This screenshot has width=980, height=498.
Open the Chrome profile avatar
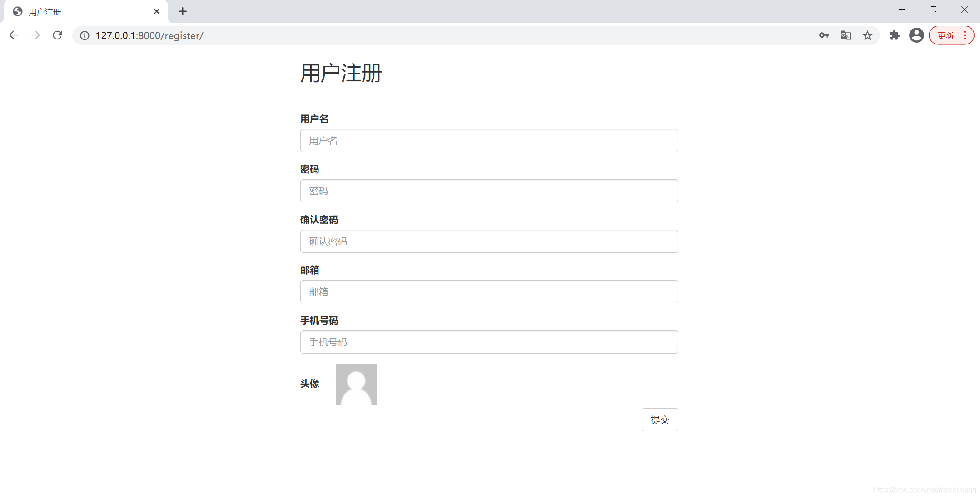(x=916, y=35)
